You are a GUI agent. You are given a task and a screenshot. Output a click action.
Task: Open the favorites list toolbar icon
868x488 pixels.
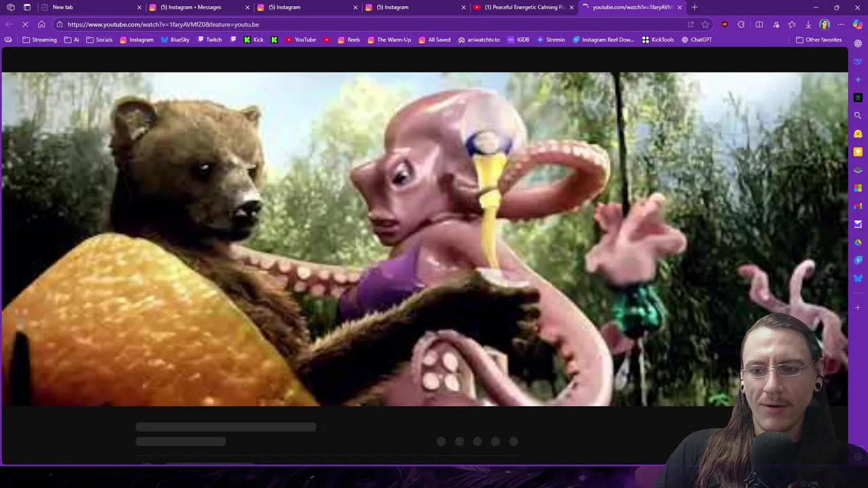point(792,24)
